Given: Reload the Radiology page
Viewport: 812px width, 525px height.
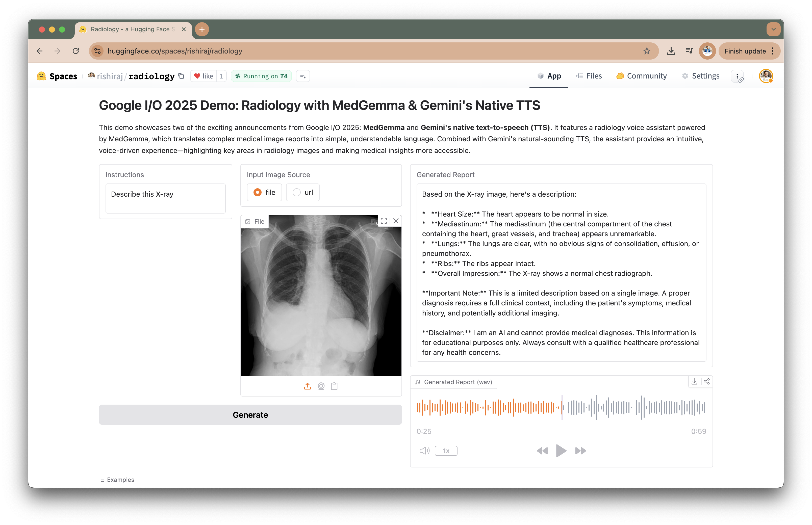Looking at the screenshot, I should point(76,51).
